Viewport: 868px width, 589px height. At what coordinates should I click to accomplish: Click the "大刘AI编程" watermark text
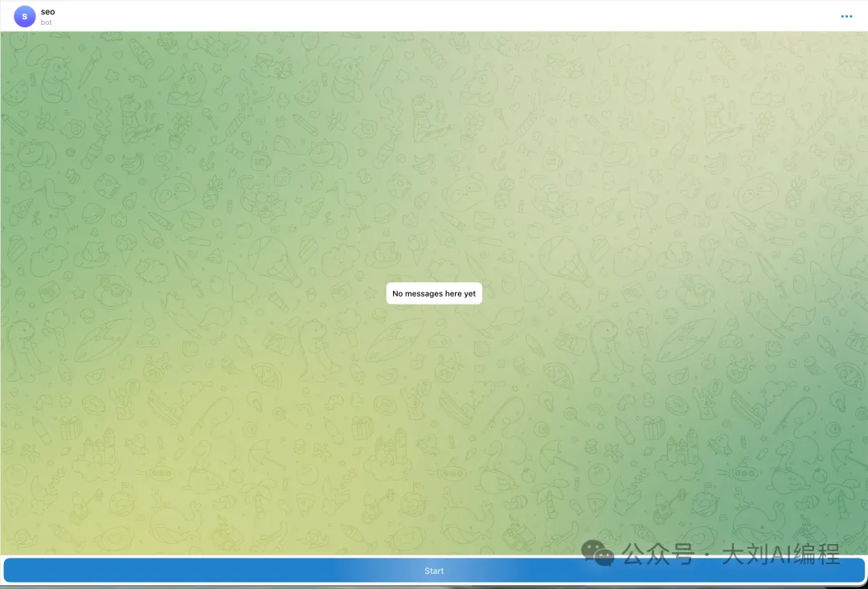780,554
